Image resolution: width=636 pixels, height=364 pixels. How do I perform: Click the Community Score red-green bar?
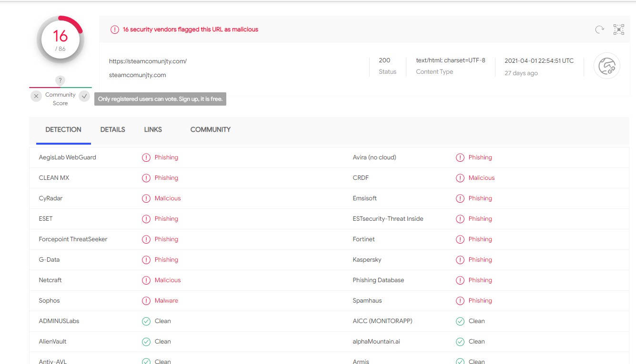61,88
